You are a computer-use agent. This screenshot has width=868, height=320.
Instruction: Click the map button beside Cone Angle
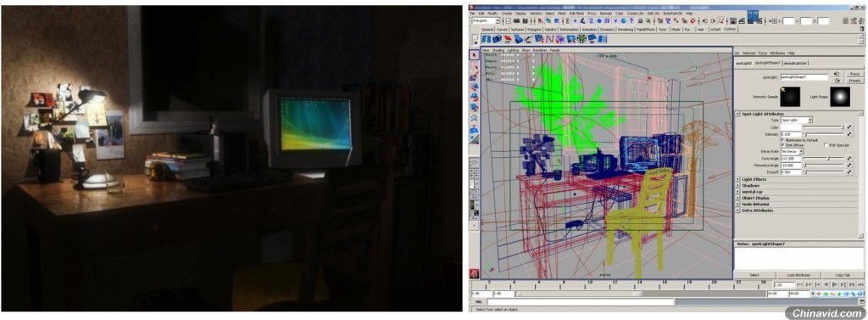(x=849, y=159)
